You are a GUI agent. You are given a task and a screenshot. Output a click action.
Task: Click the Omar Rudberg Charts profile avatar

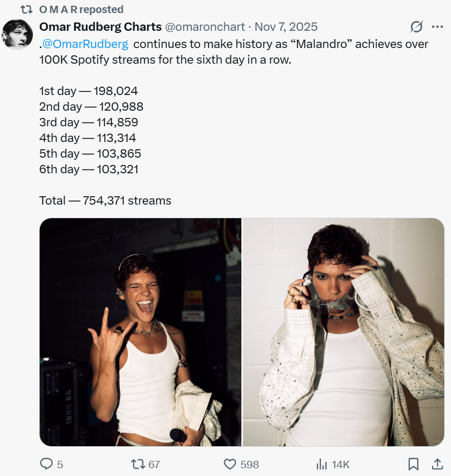pos(18,34)
